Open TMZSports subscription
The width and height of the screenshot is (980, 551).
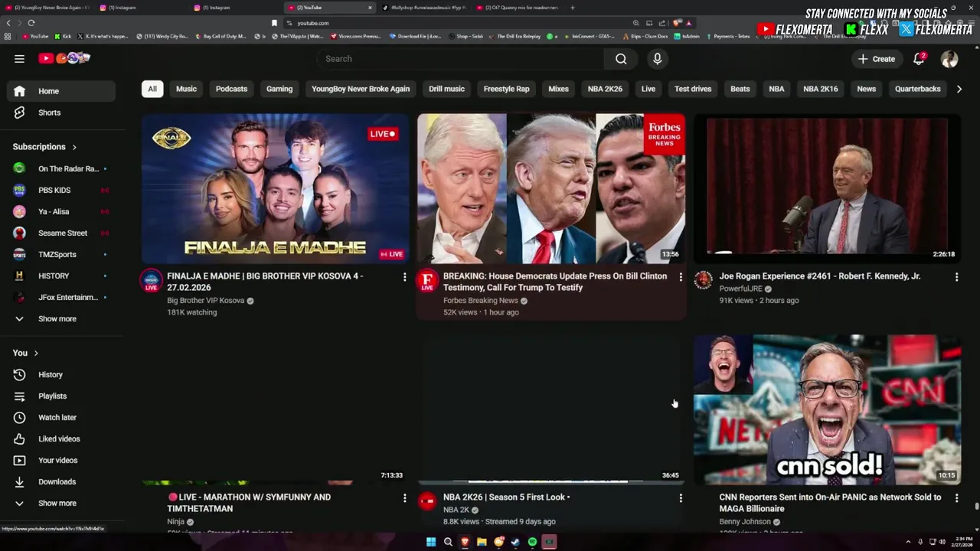point(61,254)
